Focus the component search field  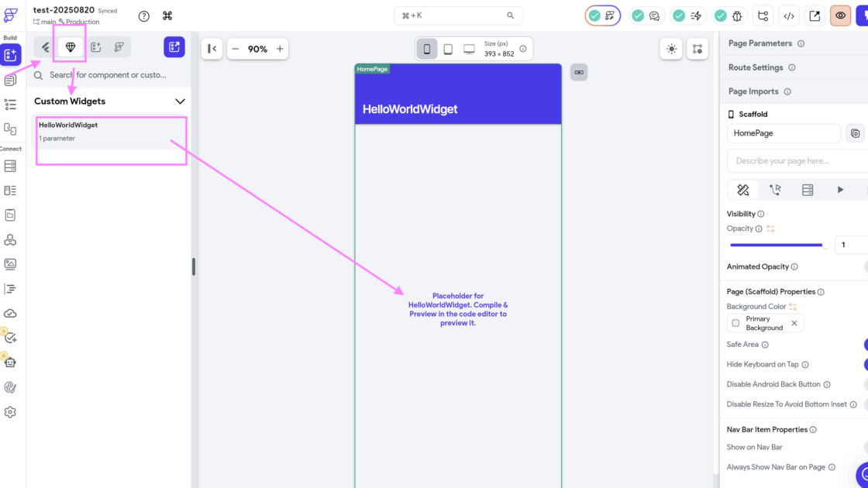click(x=108, y=74)
